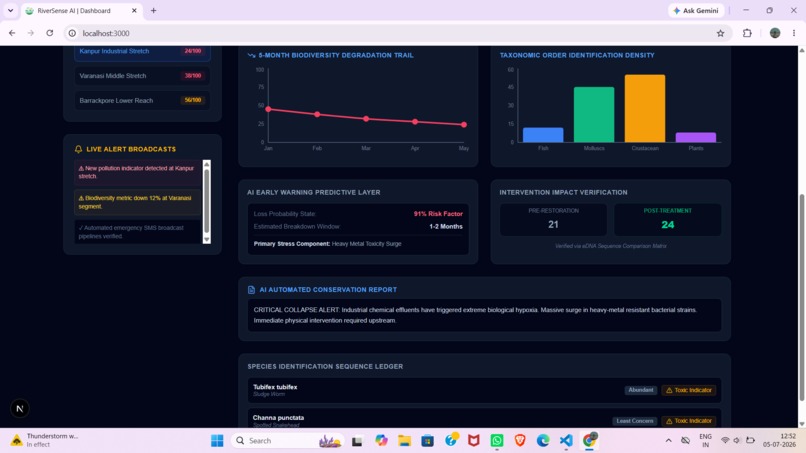The height and width of the screenshot is (453, 806).
Task: Click the Next.js N dev indicator
Action: click(x=20, y=409)
